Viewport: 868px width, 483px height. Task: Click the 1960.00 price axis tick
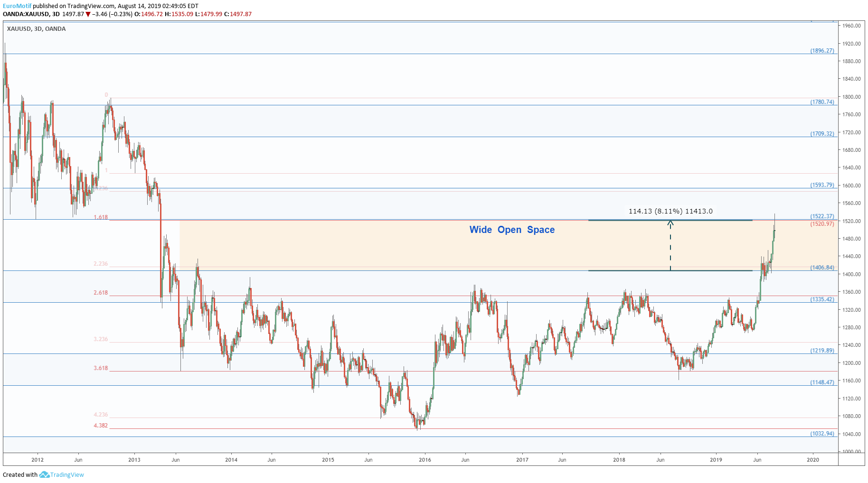851,26
